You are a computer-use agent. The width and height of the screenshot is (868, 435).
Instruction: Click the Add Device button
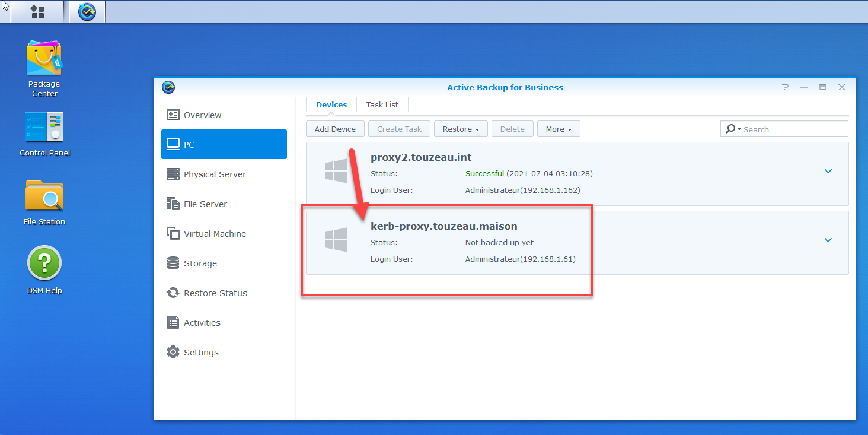point(335,129)
